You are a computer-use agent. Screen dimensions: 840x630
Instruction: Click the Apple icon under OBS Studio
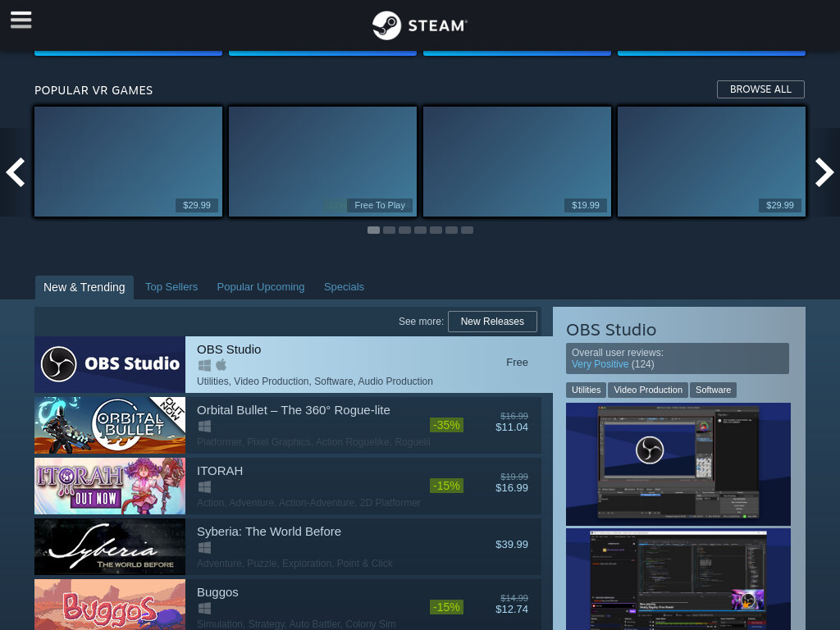click(x=221, y=365)
